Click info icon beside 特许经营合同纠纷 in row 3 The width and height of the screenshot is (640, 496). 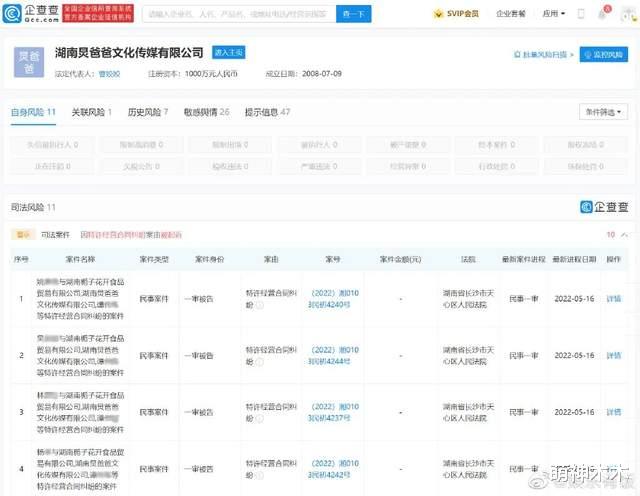pos(260,418)
